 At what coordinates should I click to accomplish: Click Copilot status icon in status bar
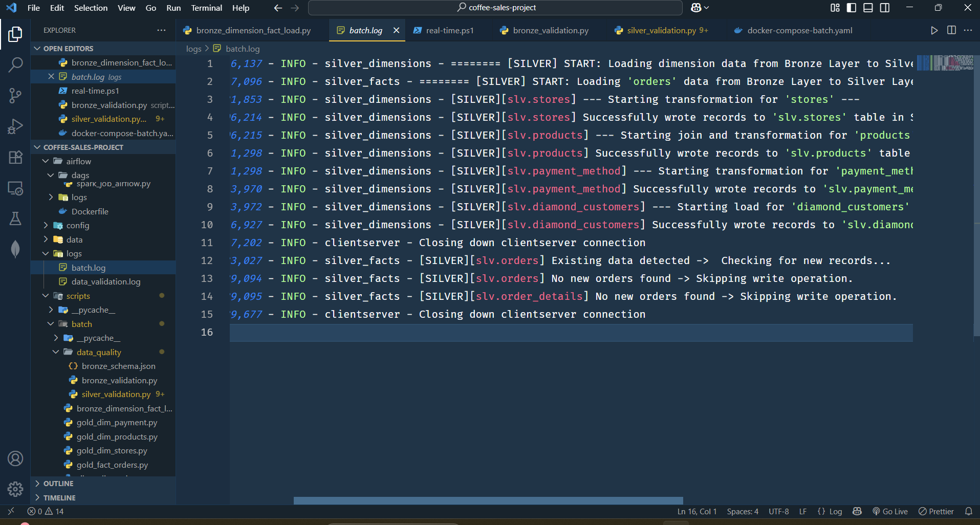[857, 511]
